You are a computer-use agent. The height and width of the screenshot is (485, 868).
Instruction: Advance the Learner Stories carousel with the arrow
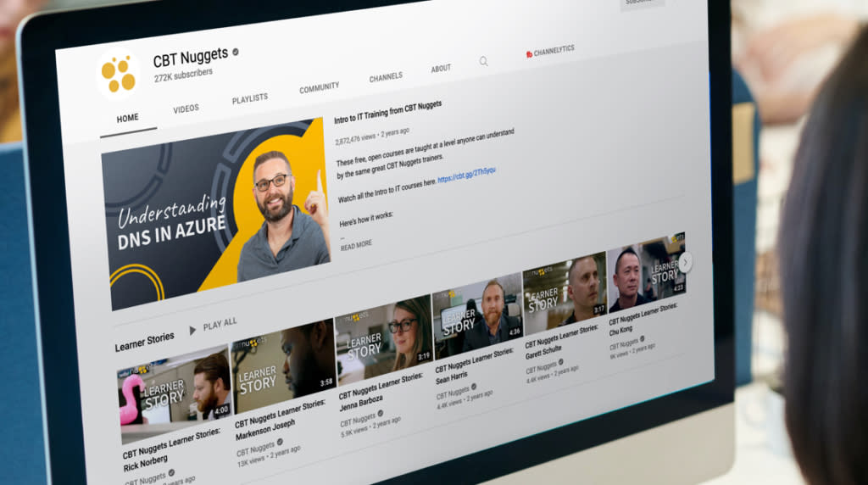685,262
